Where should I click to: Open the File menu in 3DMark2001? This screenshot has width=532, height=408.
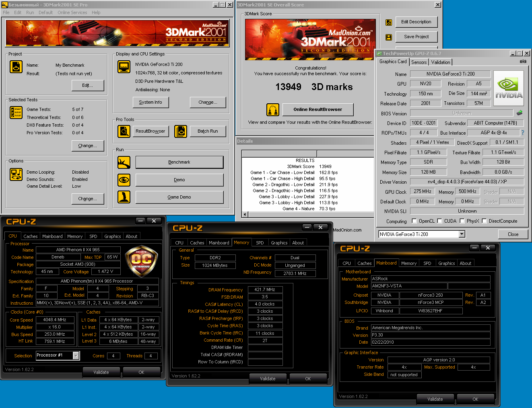6,12
